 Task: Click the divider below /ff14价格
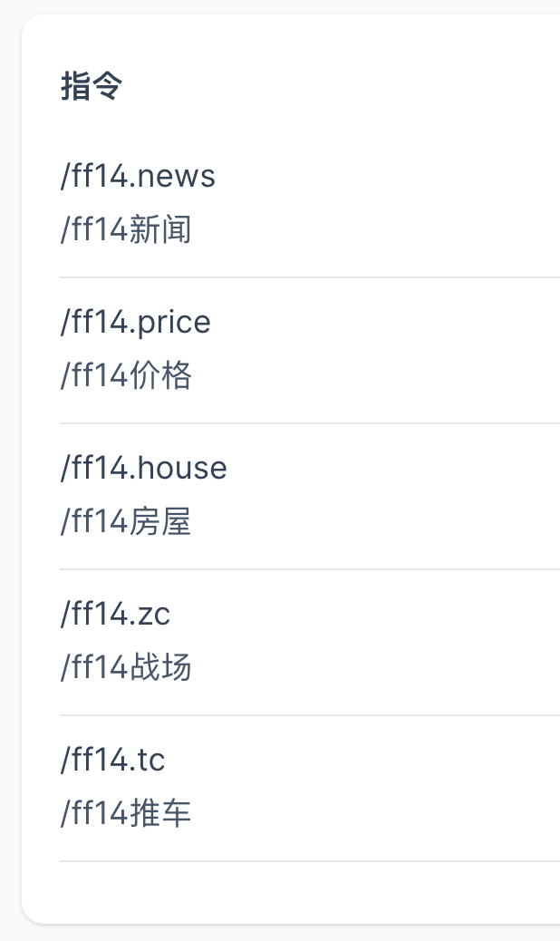coord(308,423)
